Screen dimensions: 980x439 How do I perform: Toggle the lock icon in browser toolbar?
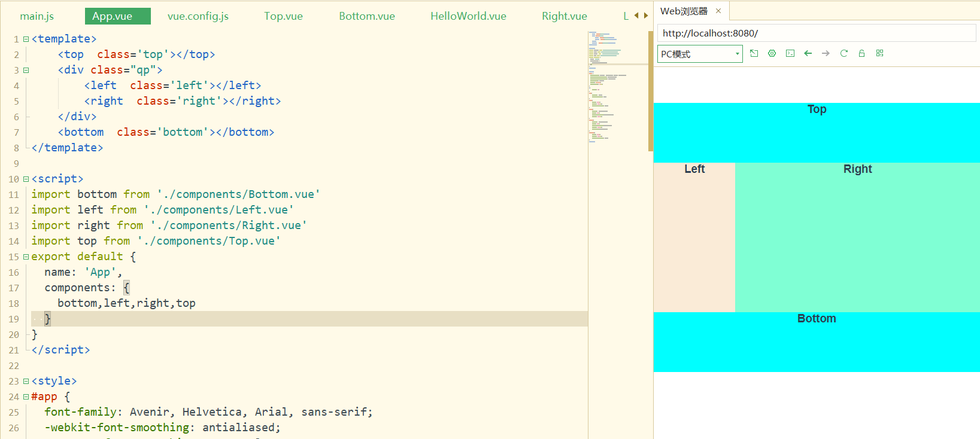click(x=862, y=53)
